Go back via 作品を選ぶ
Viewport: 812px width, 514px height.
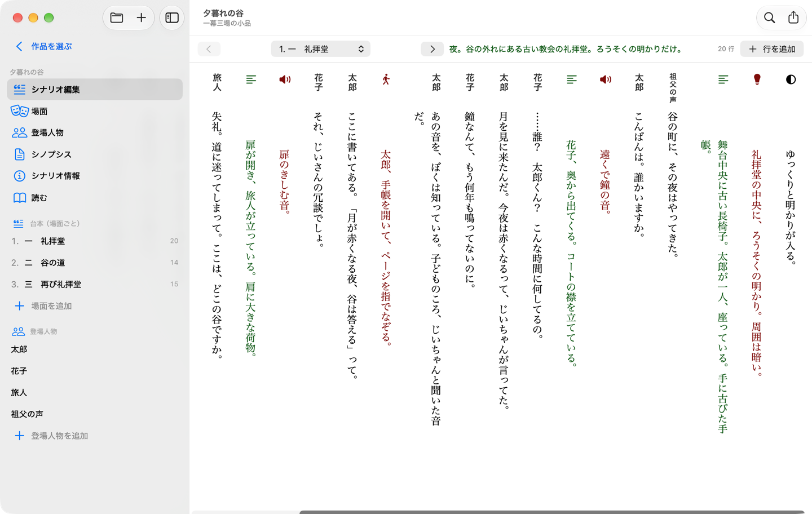point(44,46)
